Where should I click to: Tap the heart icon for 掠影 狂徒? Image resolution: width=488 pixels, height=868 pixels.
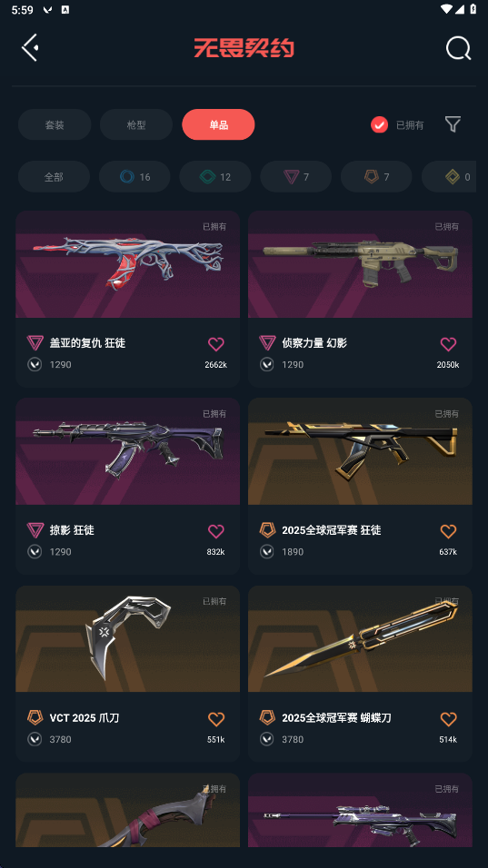216,531
